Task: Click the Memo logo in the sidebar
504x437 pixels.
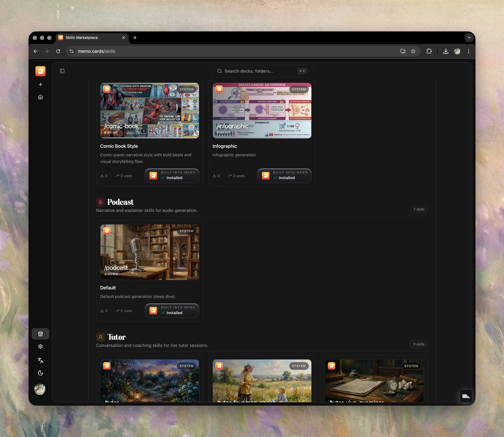Action: point(40,71)
